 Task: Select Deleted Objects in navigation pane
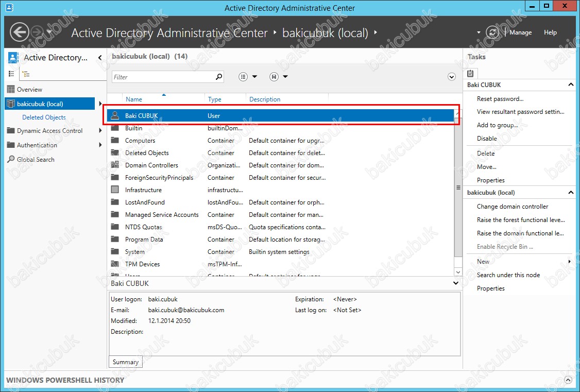44,117
